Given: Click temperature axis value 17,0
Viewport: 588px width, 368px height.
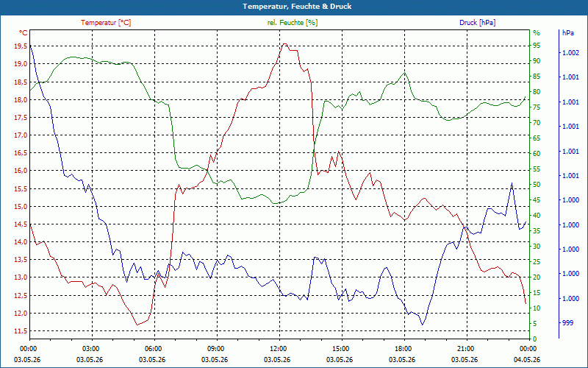Looking at the screenshot, I should tap(21, 135).
